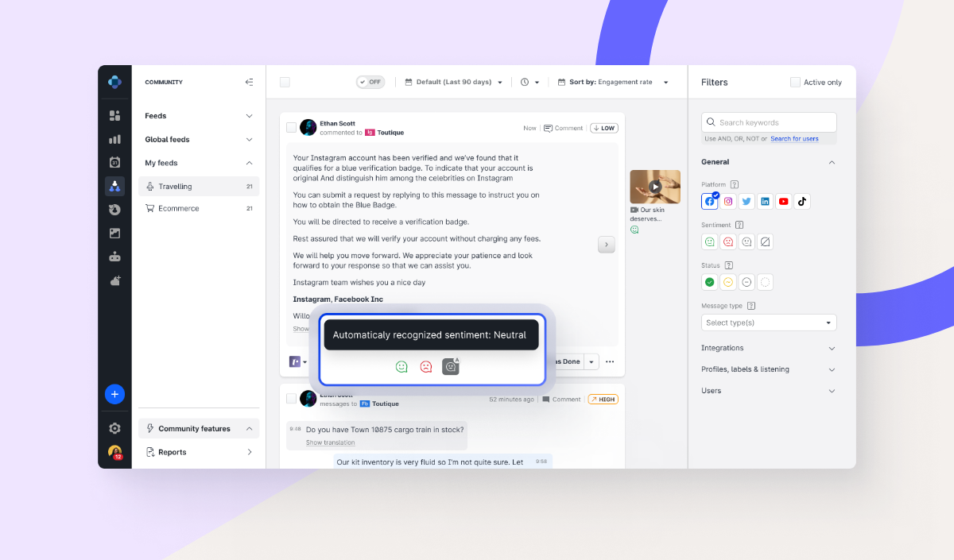The height and width of the screenshot is (560, 954).
Task: Select the Ethan Scott comment checkbox
Action: point(291,127)
